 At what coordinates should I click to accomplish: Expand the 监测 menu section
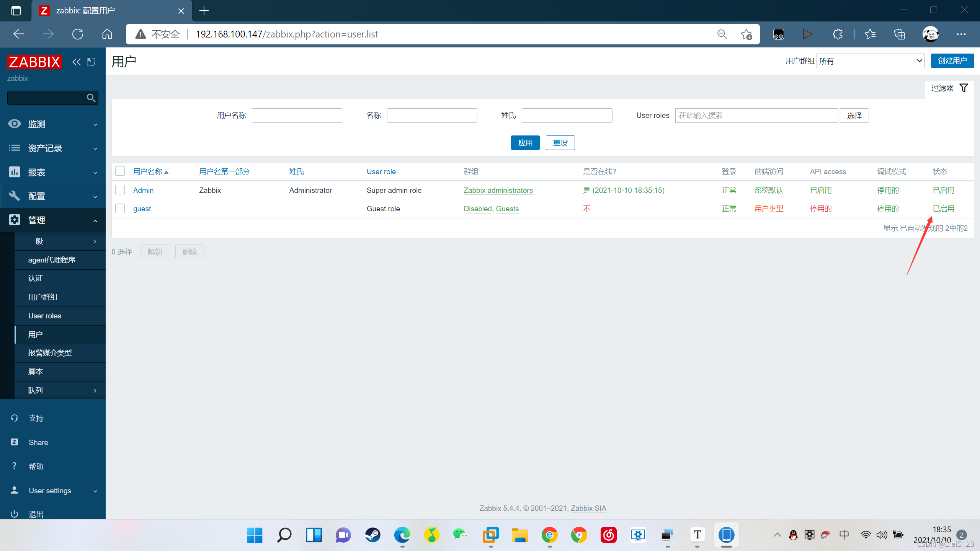point(53,124)
